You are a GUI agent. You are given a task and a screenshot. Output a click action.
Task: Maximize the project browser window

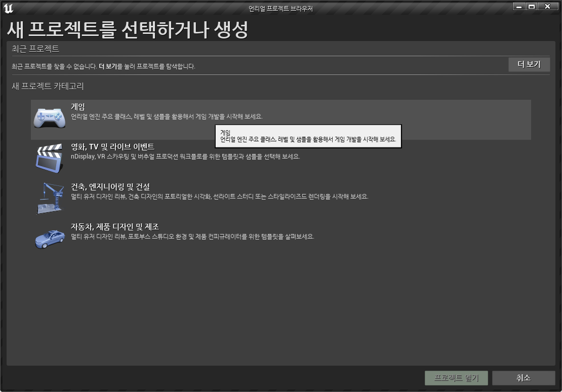532,7
